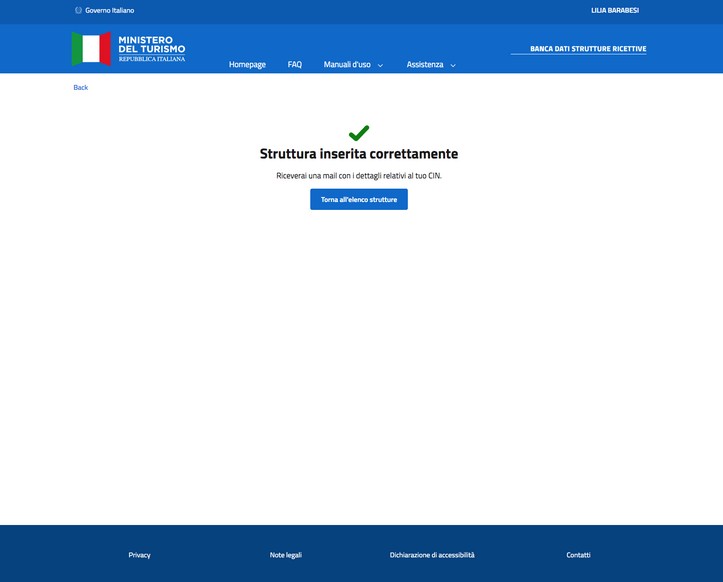Expand the Assistenza chevron arrow
The image size is (723, 582).
click(x=453, y=65)
